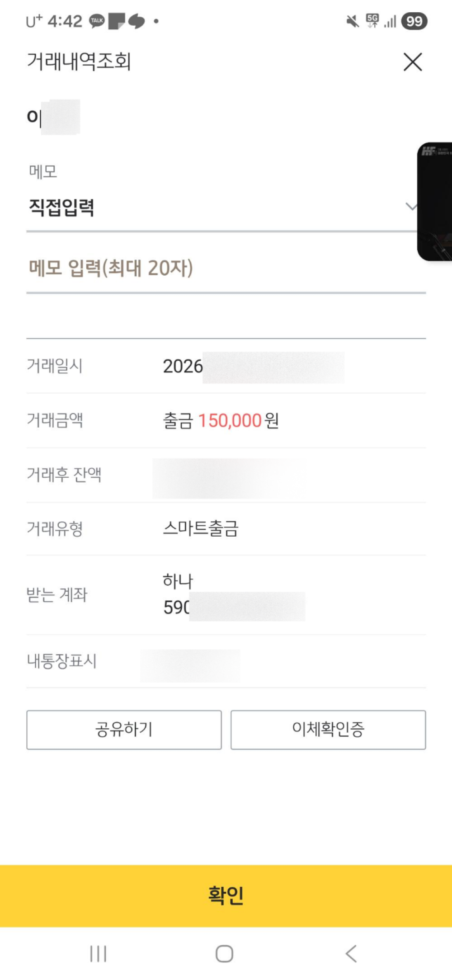452x980 pixels.
Task: Focus the 메모 입력(최대 20자) field
Action: (x=226, y=268)
